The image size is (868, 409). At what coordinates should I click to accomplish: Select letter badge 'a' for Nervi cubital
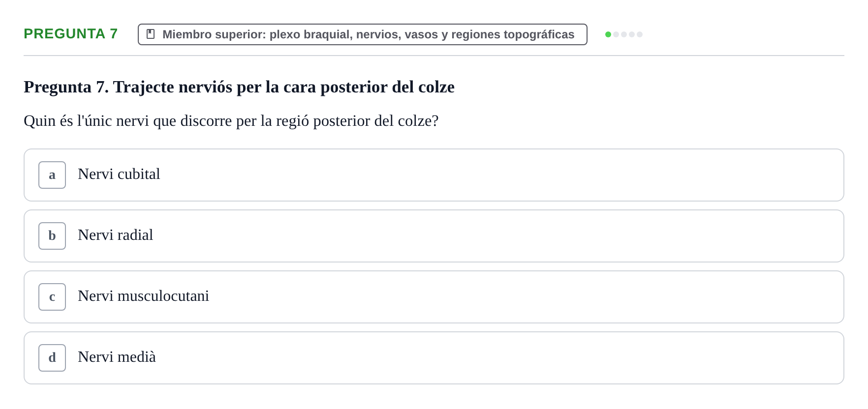click(x=52, y=175)
